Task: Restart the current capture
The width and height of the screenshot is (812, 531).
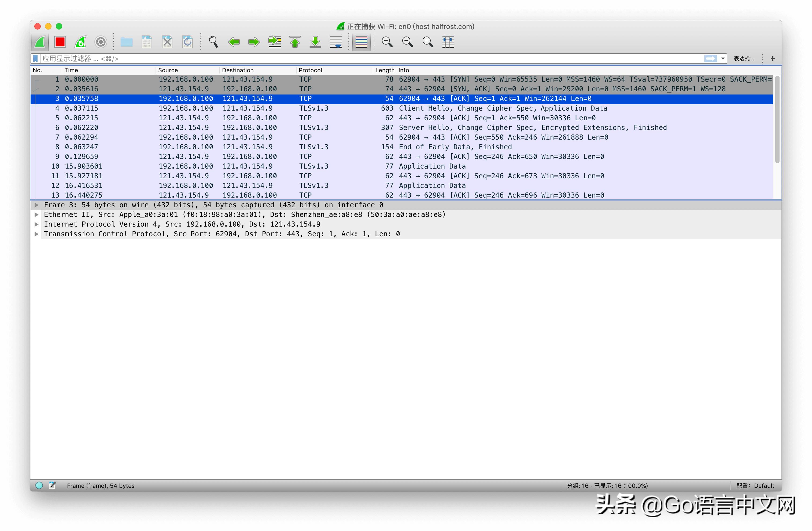Action: click(80, 42)
